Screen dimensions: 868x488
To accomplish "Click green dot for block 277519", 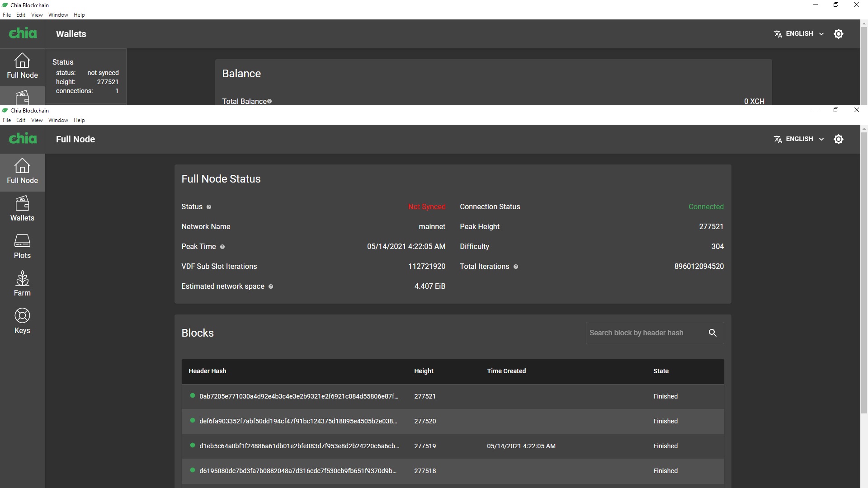I will (193, 445).
